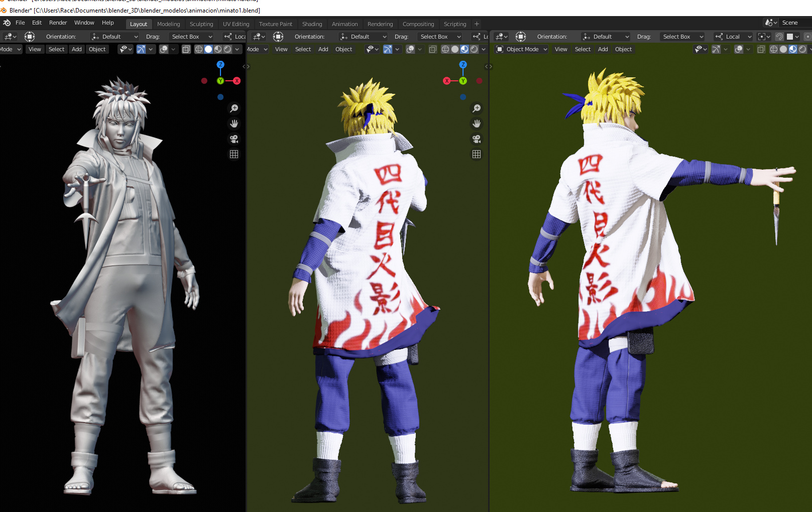Toggle overlays in middle viewport
This screenshot has width=812, height=512.
click(410, 49)
